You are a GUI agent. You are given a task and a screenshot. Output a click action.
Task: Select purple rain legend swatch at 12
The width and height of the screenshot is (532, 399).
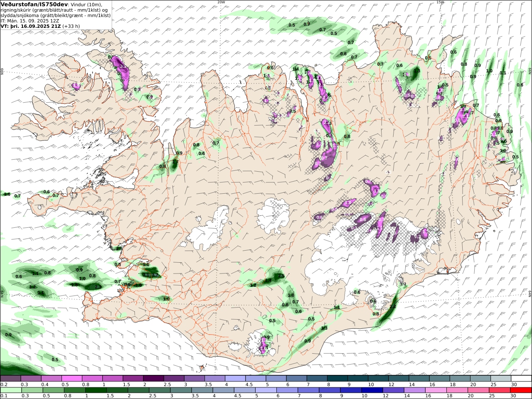click(393, 390)
